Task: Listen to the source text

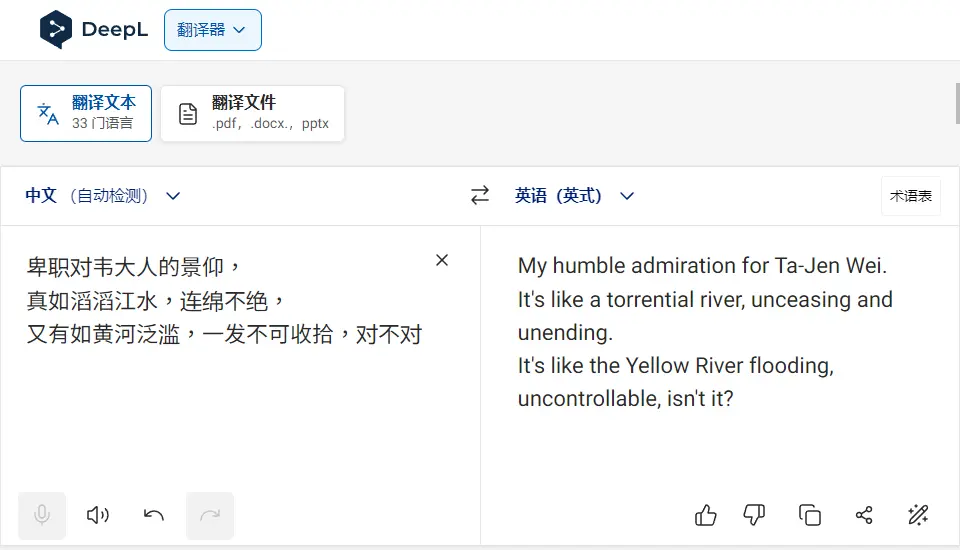Action: (x=97, y=515)
